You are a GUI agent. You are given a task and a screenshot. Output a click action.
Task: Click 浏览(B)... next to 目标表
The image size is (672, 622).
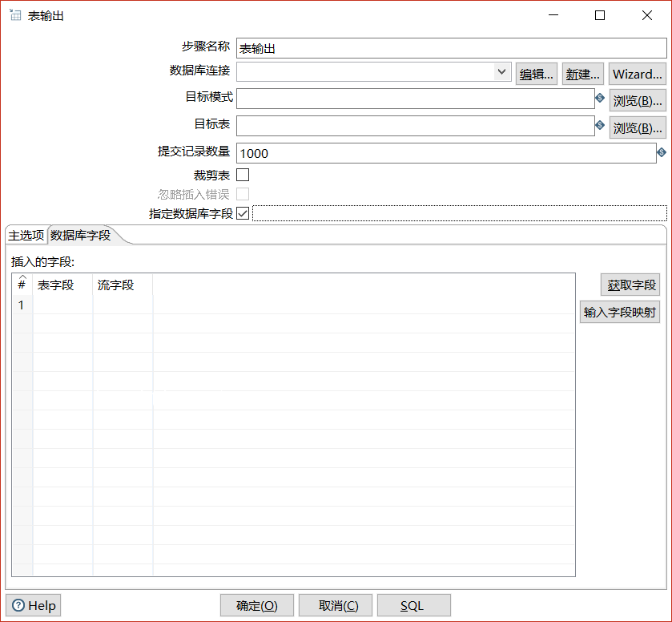638,127
